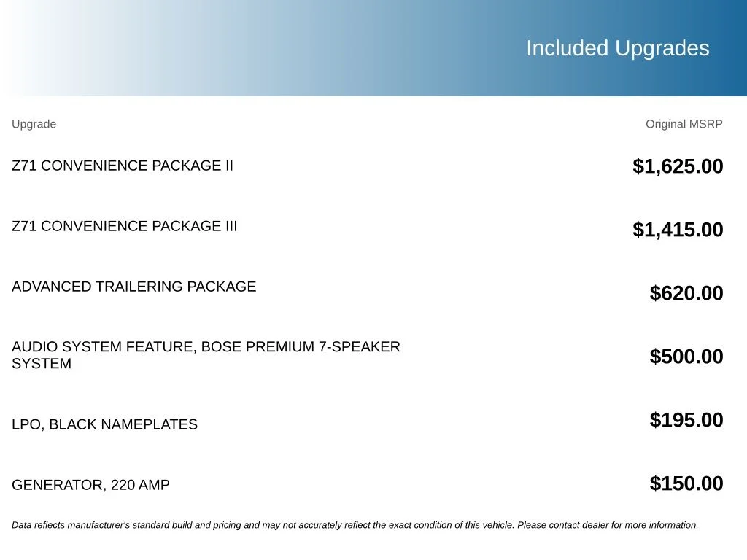Select Advanced Trailering Package entry
747x560 pixels.
[x=134, y=287]
